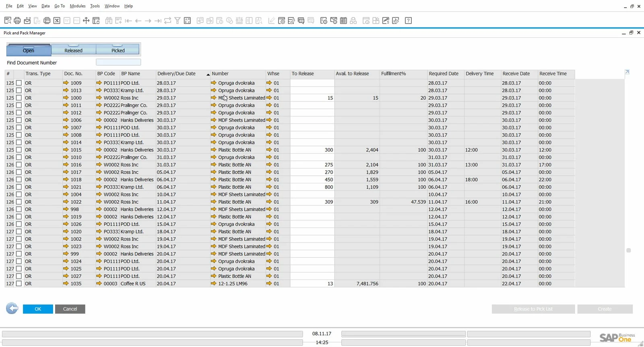Click the binoculars Find icon
This screenshot has width=644, height=347.
point(109,21)
